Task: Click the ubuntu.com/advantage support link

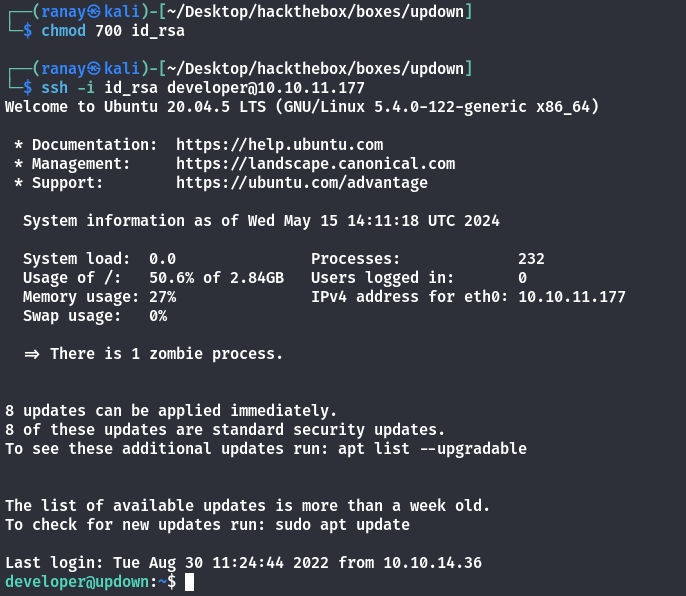Action: [x=301, y=183]
